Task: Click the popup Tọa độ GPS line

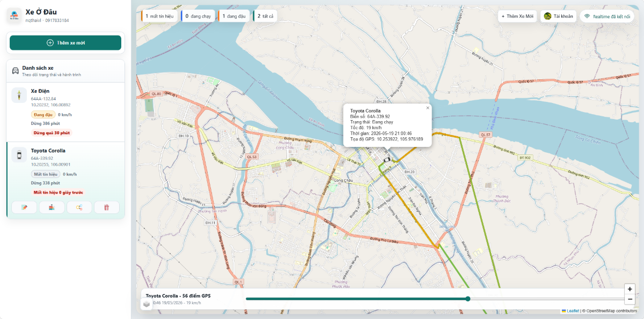Action: pos(386,139)
